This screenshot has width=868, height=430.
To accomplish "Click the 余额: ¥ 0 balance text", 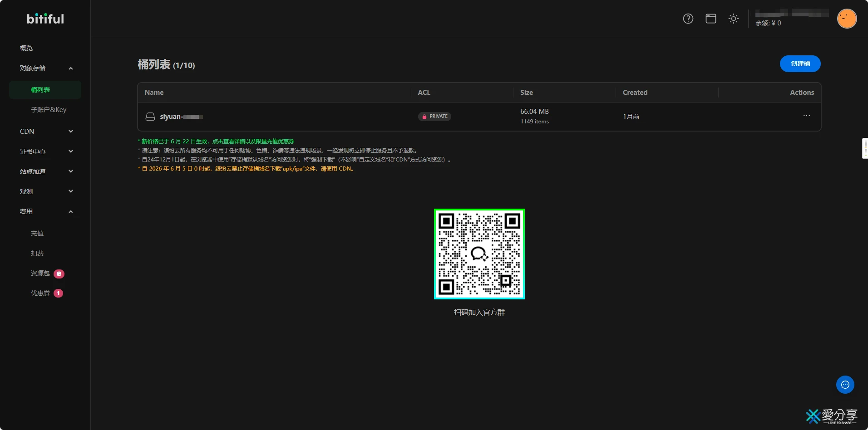I will coord(768,23).
